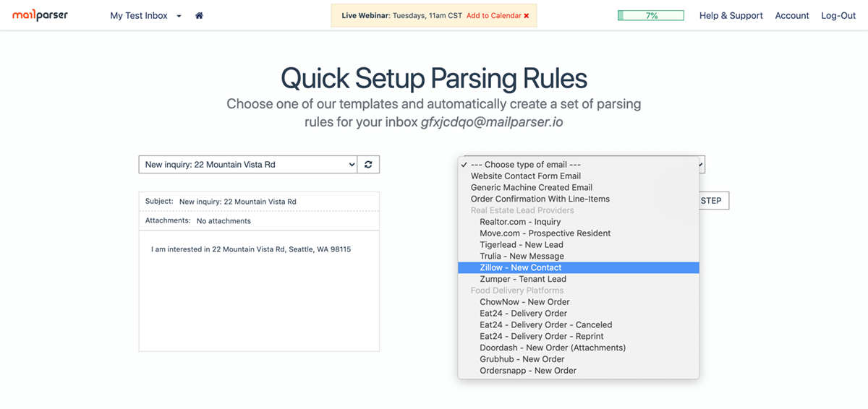Select Realtor.com - Inquiry template
This screenshot has height=409, width=868.
click(579, 222)
